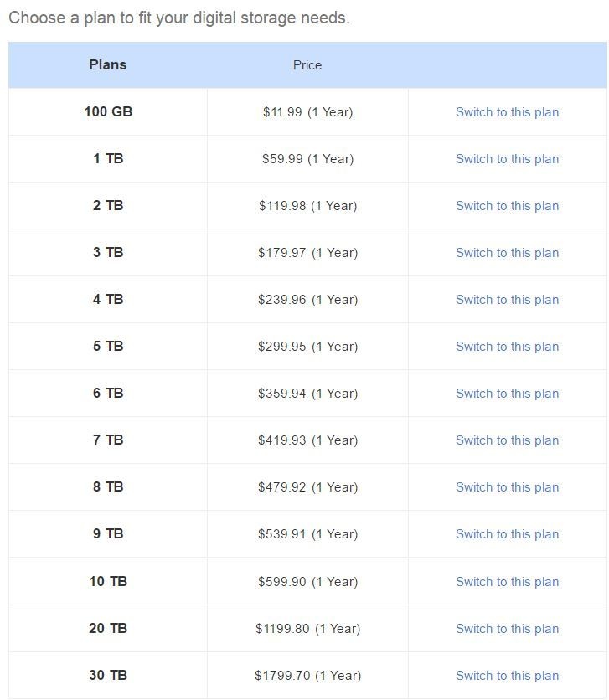The image size is (609, 700).
Task: Choose the 9 TB plan switch link
Action: pos(507,534)
